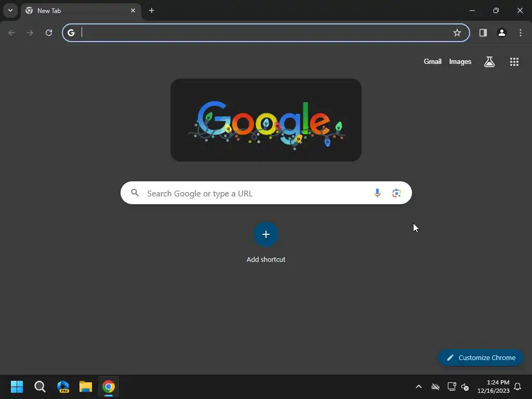532x399 pixels.
Task: Open the tab search dropdown arrow
Action: pos(10,10)
